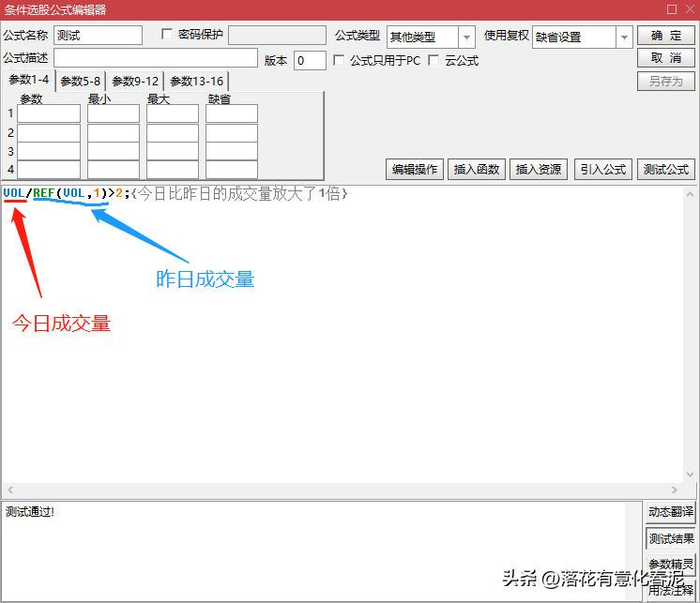Image resolution: width=700 pixels, height=603 pixels.
Task: Click the 取消 cancel button
Action: (665, 58)
